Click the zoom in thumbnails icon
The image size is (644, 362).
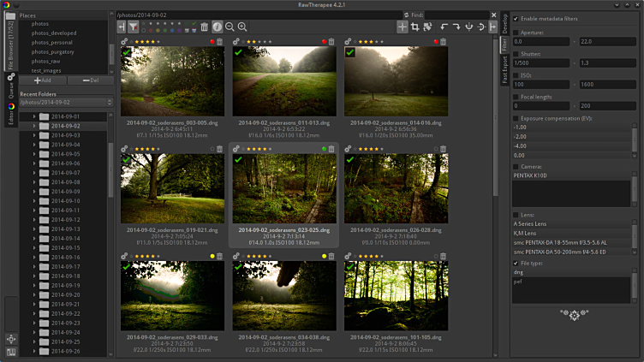pos(242,27)
